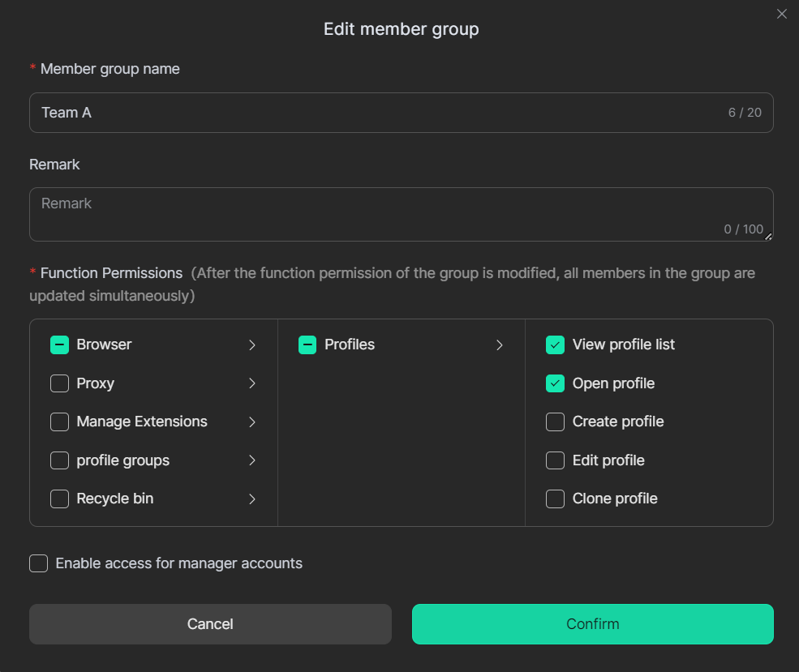Toggle the Browser permission checkbox
This screenshot has height=672, width=799.
[x=59, y=345]
